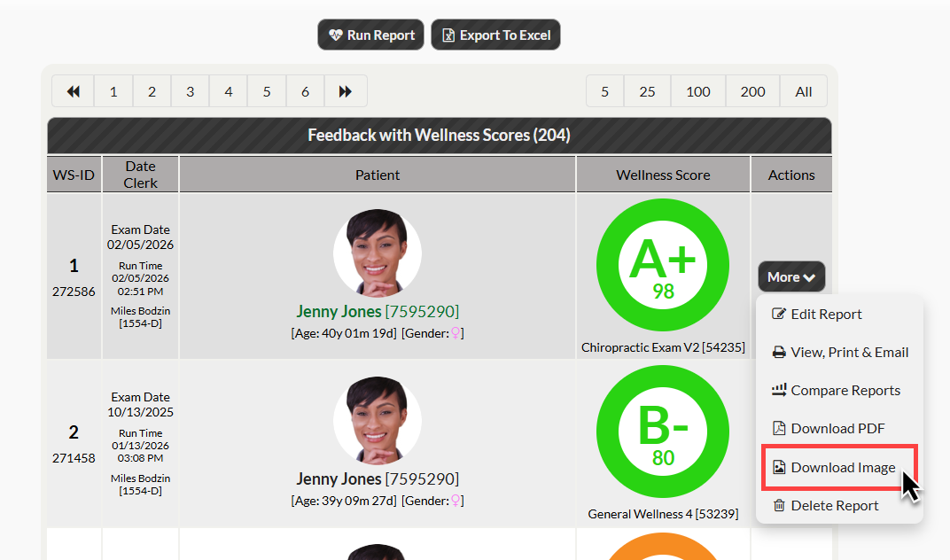This screenshot has width=950, height=560.
Task: Click Wellness Score column header
Action: [663, 175]
